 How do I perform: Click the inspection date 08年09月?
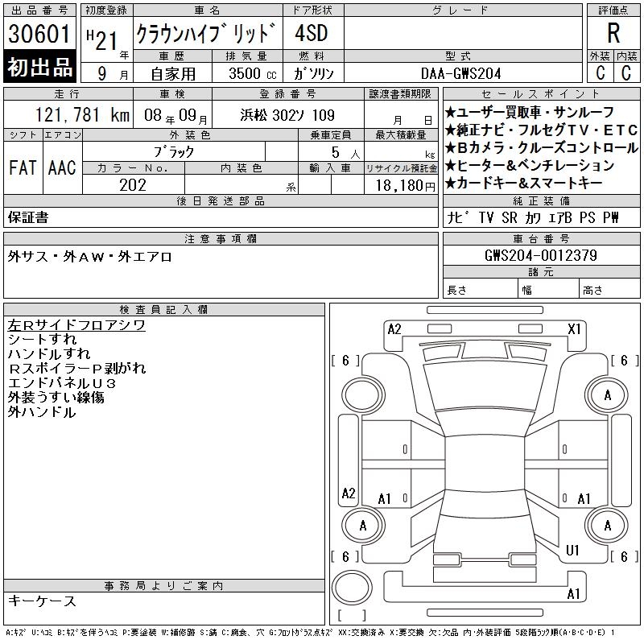[175, 116]
